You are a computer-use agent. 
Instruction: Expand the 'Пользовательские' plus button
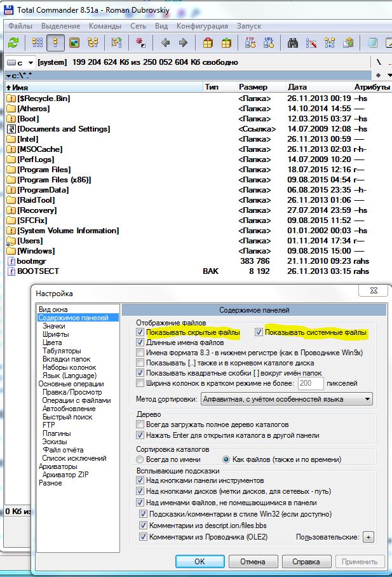tap(368, 537)
